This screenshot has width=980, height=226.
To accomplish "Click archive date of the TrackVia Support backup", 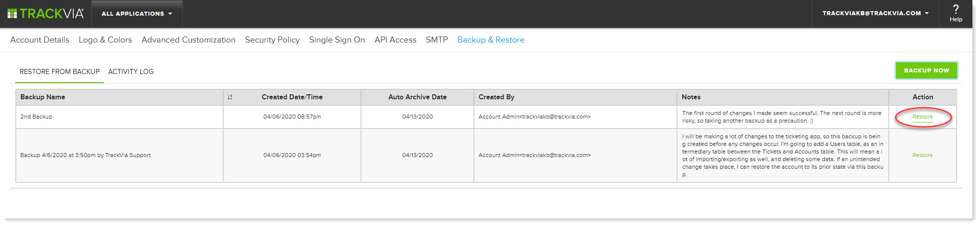I will click(x=417, y=156).
